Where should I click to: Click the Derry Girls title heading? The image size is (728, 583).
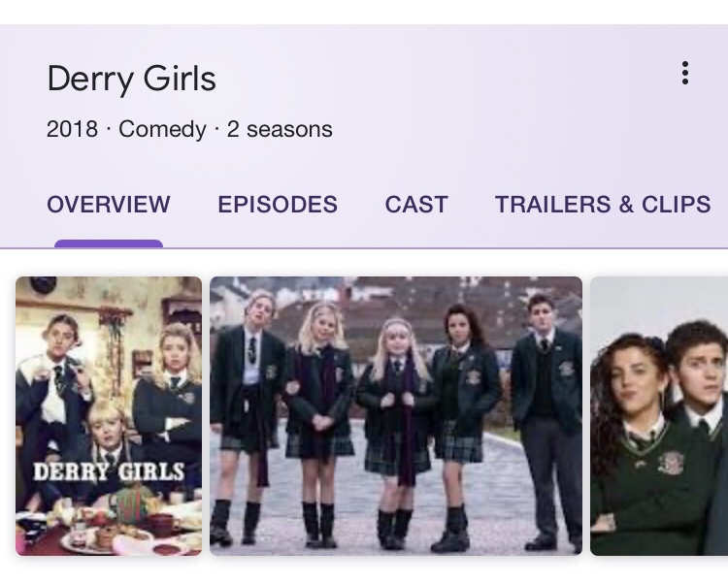132,78
